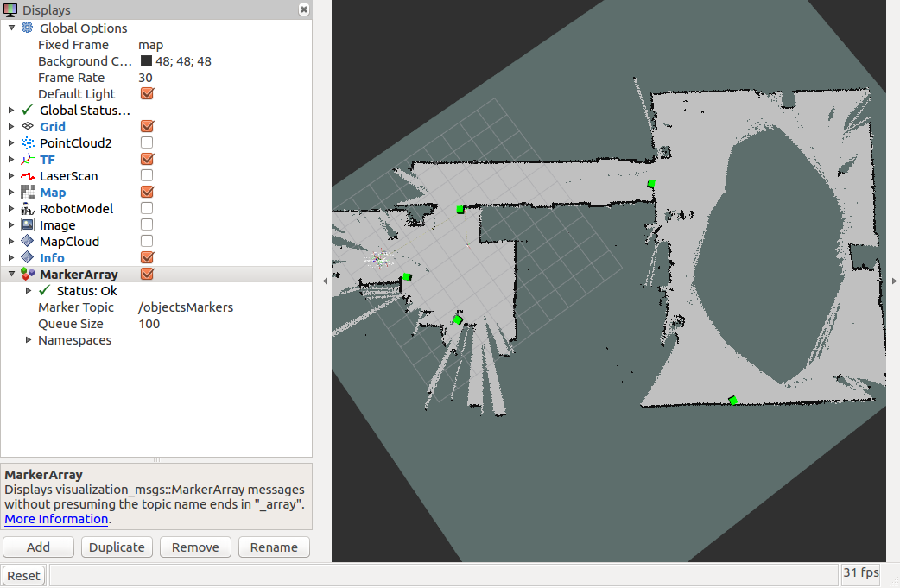Collapse the Global Options tree
The width and height of the screenshot is (900, 588).
11,28
